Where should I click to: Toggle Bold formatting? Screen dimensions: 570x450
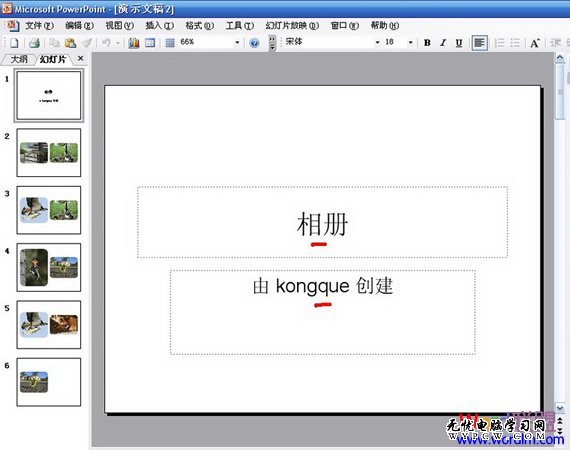pos(427,43)
